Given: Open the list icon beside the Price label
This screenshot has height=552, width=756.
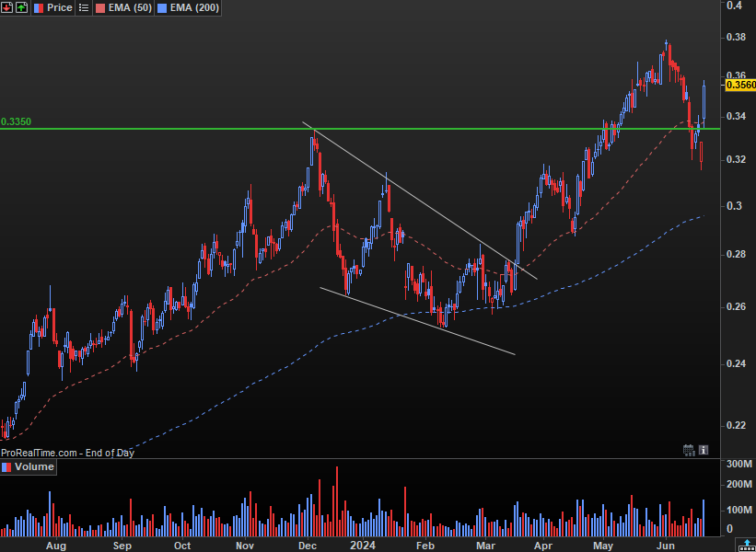Looking at the screenshot, I should point(84,7).
